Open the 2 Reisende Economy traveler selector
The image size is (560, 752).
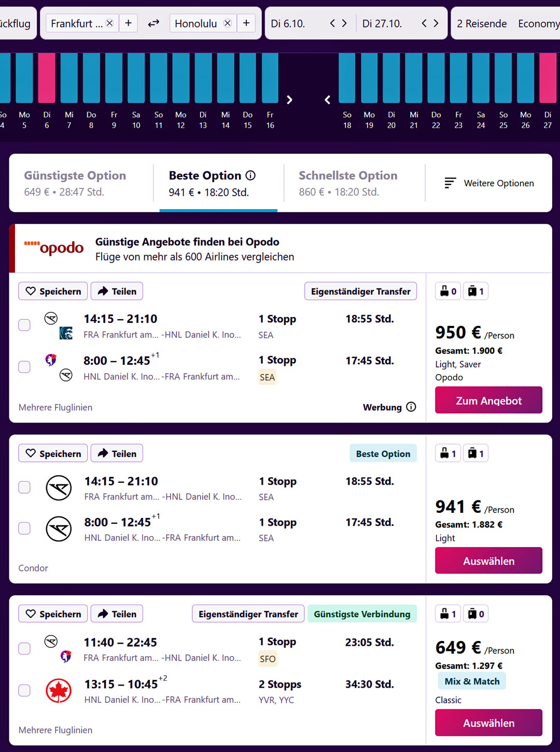[506, 23]
